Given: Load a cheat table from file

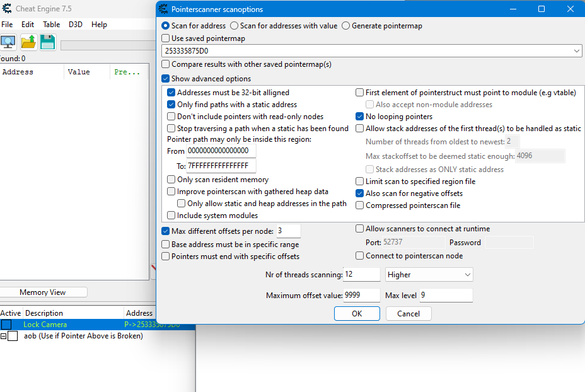Looking at the screenshot, I should coord(28,42).
